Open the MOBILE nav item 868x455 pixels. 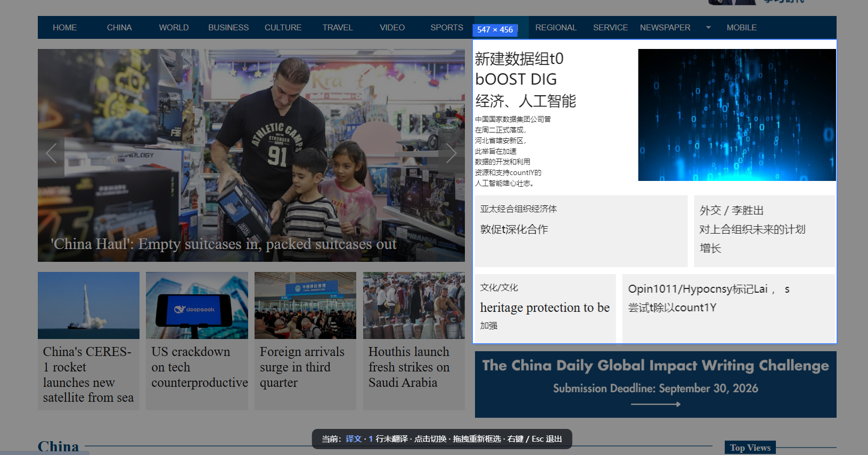pyautogui.click(x=741, y=28)
